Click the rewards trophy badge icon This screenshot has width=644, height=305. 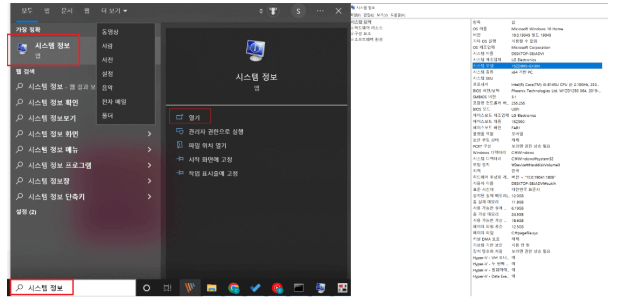click(x=273, y=11)
